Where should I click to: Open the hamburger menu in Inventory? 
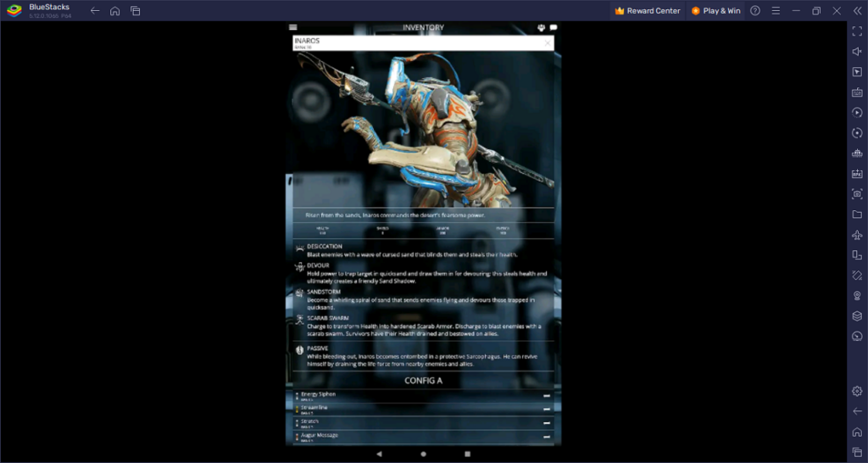(x=292, y=27)
